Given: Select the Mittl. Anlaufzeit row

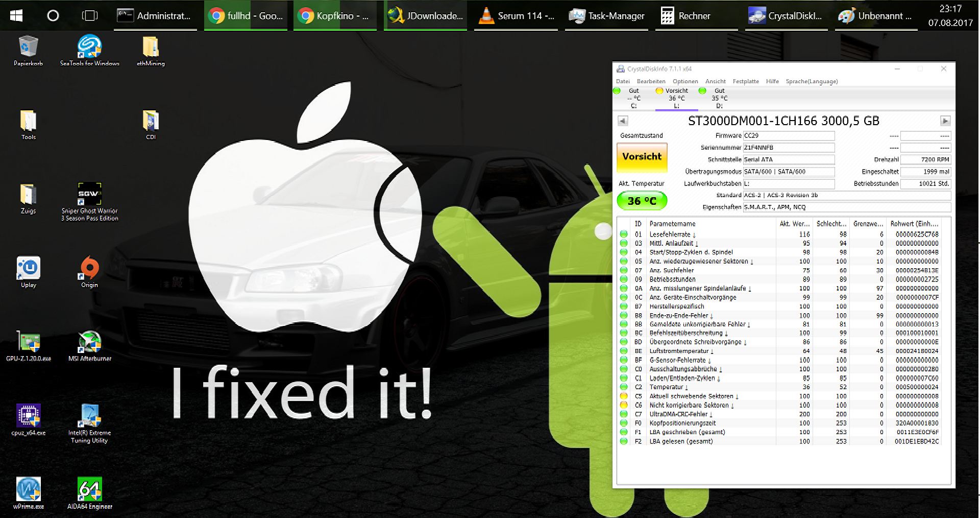Looking at the screenshot, I should (x=779, y=244).
